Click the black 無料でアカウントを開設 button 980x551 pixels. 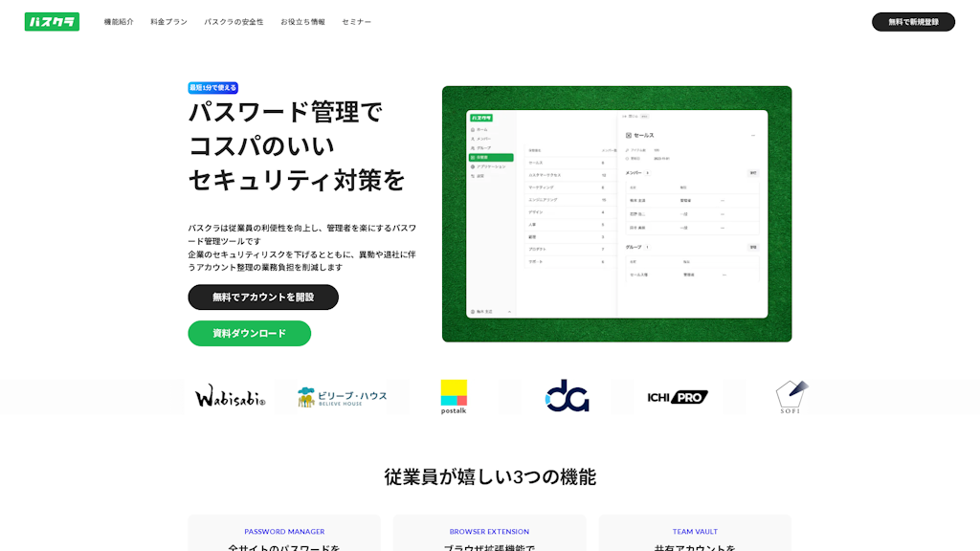point(263,298)
